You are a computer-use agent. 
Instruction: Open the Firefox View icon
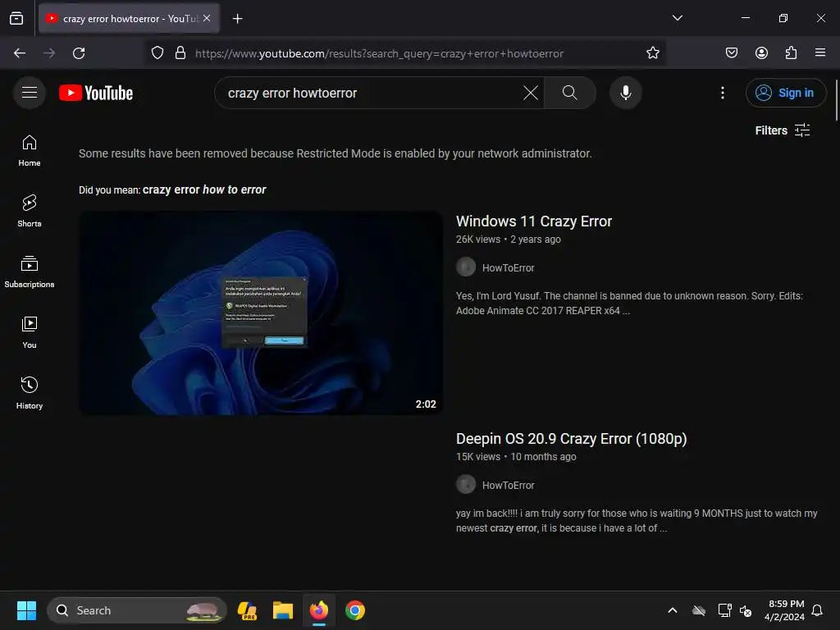(16, 18)
